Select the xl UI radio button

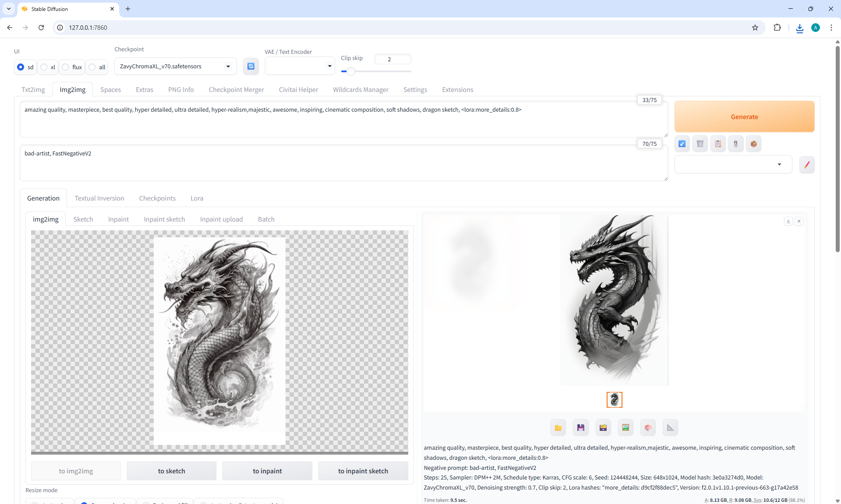(44, 67)
